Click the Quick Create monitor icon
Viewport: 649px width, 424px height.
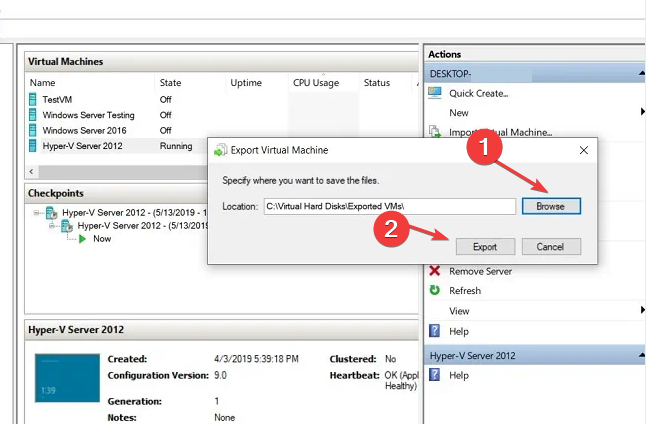[435, 93]
